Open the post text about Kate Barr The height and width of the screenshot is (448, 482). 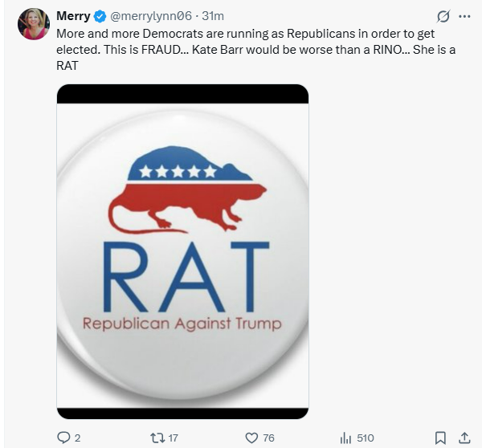point(241,50)
